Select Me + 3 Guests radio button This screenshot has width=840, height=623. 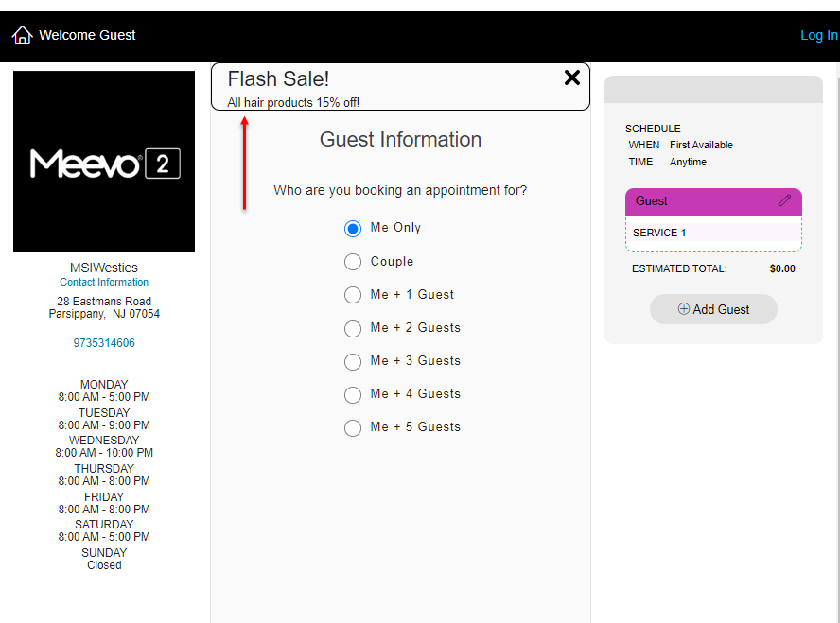[x=353, y=361]
